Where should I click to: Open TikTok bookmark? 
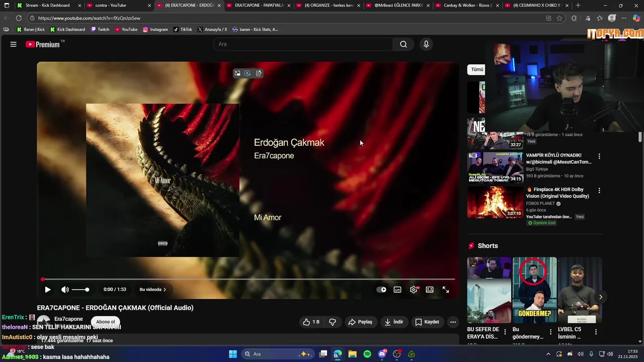click(183, 30)
